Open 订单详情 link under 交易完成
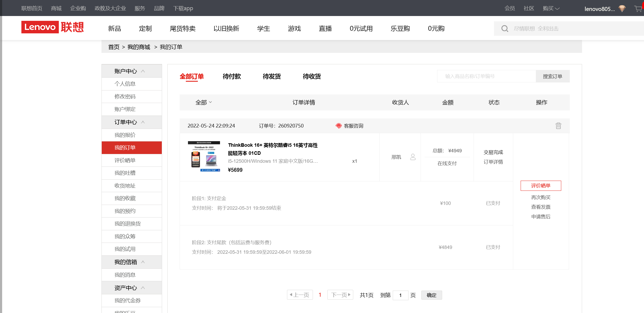Viewport: 644px width, 313px height. coord(493,162)
